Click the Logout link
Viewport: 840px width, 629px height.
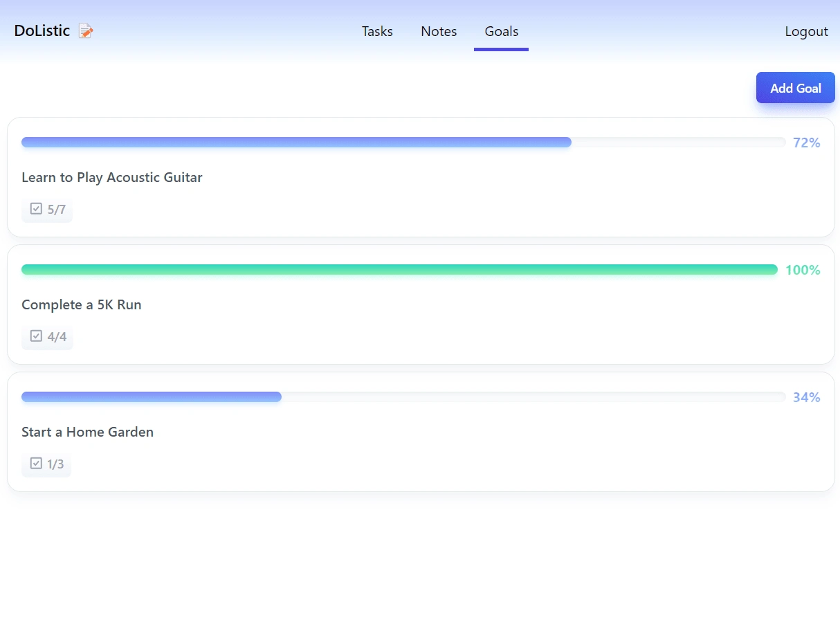[807, 31]
